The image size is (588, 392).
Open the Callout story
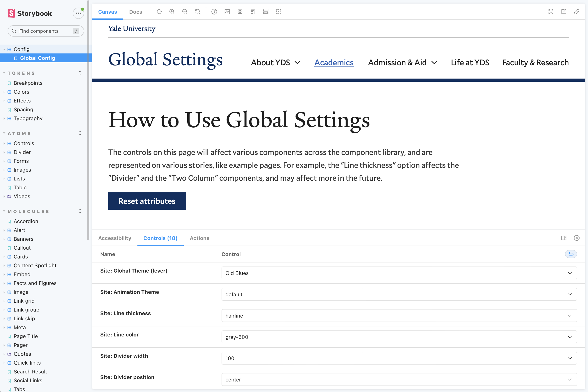tap(22, 248)
